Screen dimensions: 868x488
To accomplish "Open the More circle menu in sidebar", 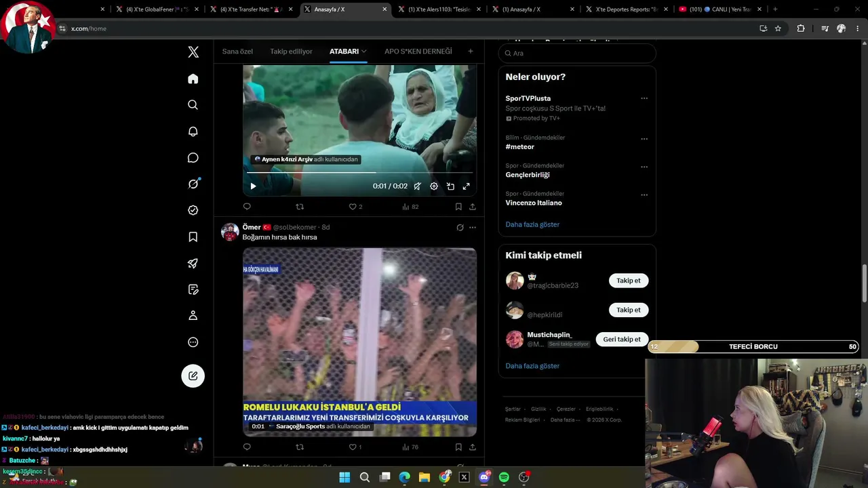I will [x=193, y=342].
